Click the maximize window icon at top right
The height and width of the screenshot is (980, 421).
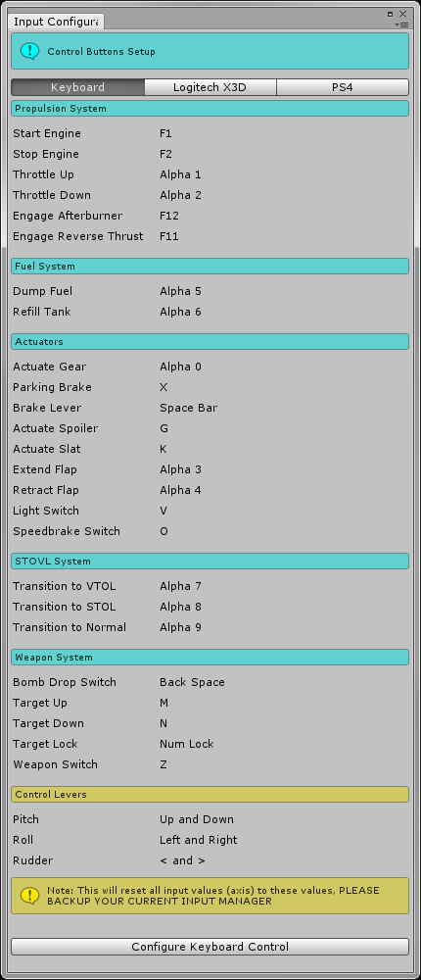coord(391,13)
